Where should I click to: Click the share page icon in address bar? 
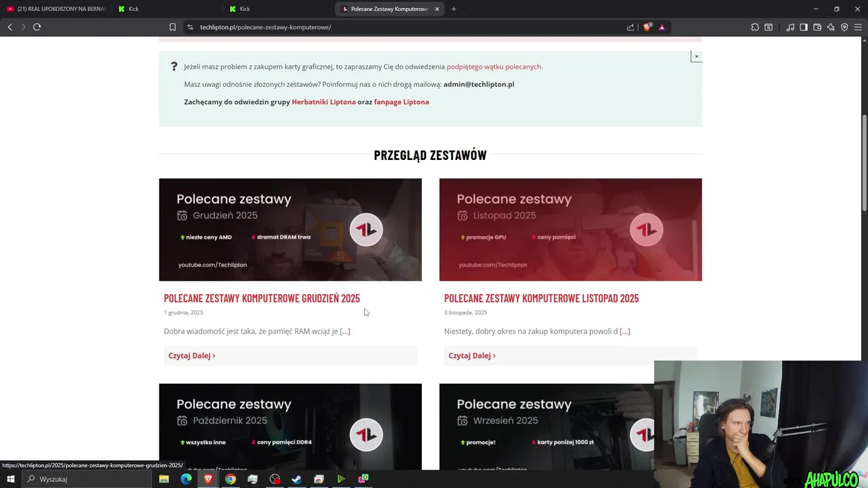click(631, 27)
